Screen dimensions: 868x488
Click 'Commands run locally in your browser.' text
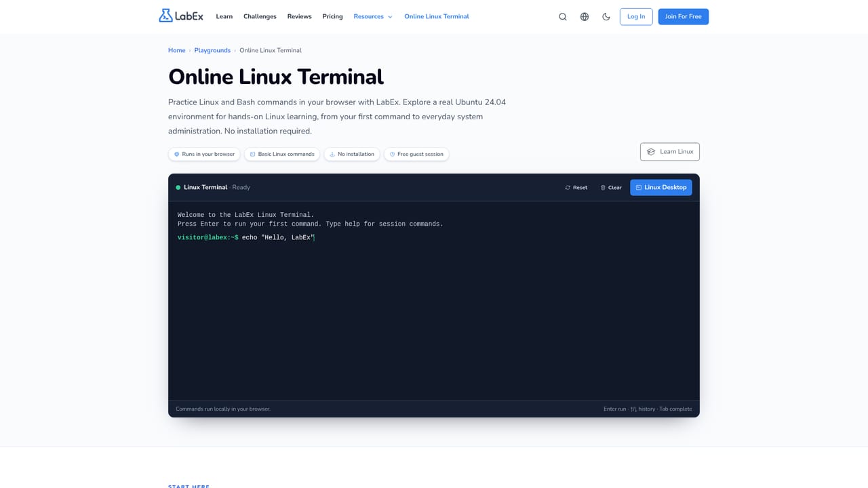click(x=223, y=409)
